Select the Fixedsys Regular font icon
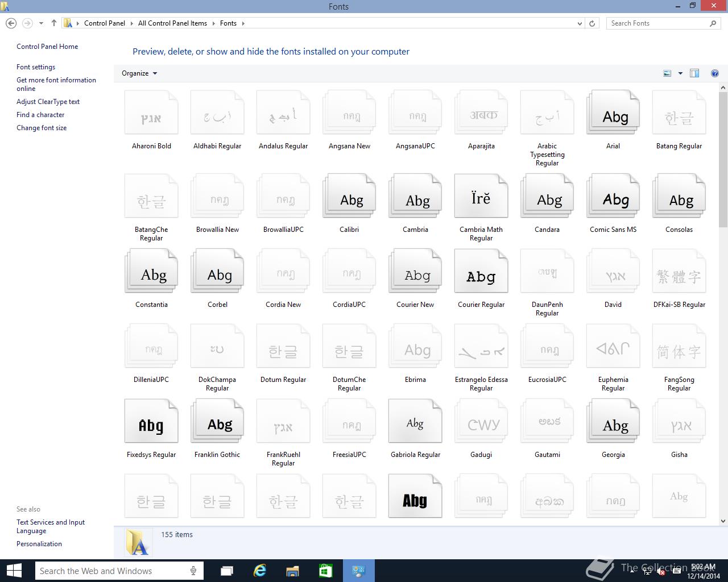Screen dimensions: 728x582 point(151,422)
